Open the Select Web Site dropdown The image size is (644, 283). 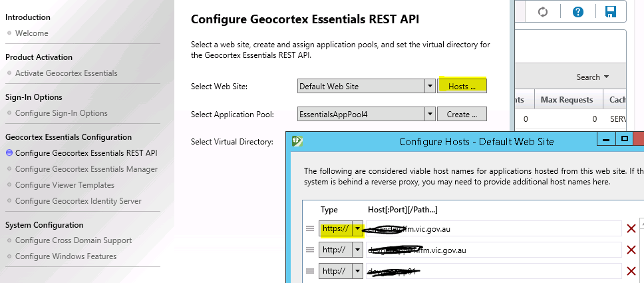(x=430, y=87)
